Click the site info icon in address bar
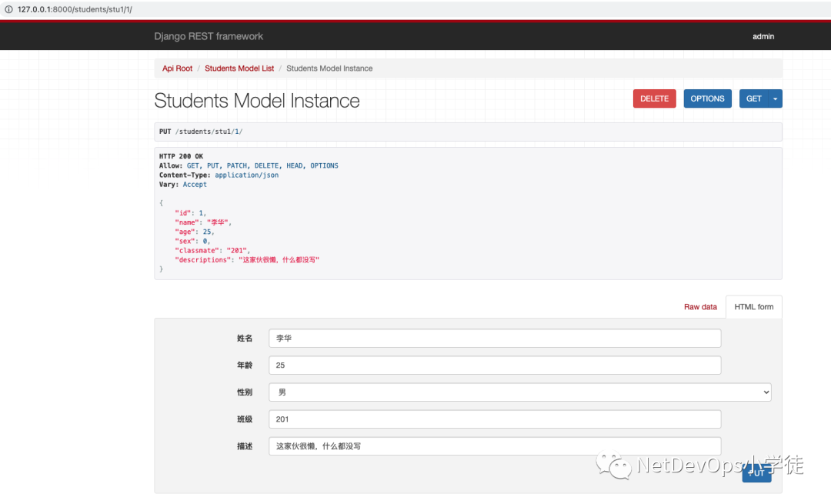The height and width of the screenshot is (504, 831). pos(8,9)
